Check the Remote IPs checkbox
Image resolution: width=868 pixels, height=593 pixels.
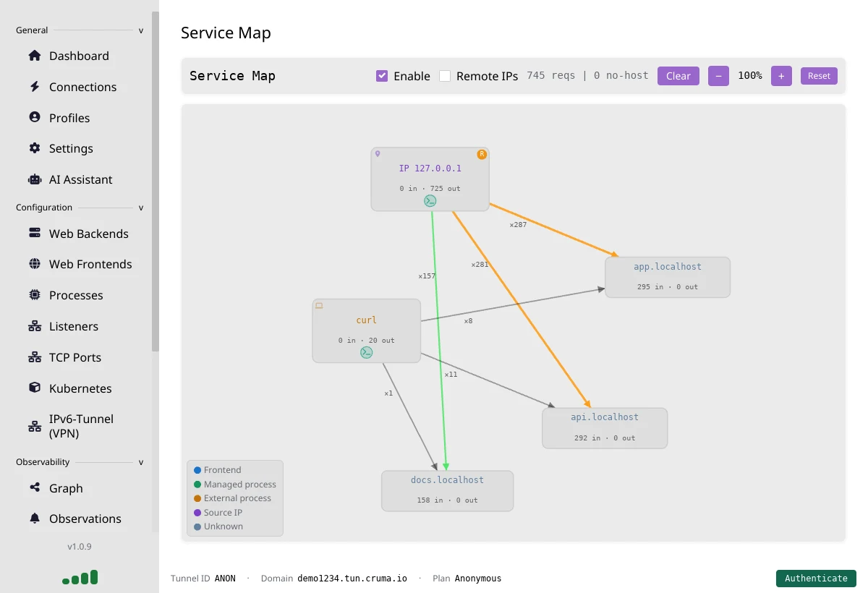pyautogui.click(x=445, y=76)
